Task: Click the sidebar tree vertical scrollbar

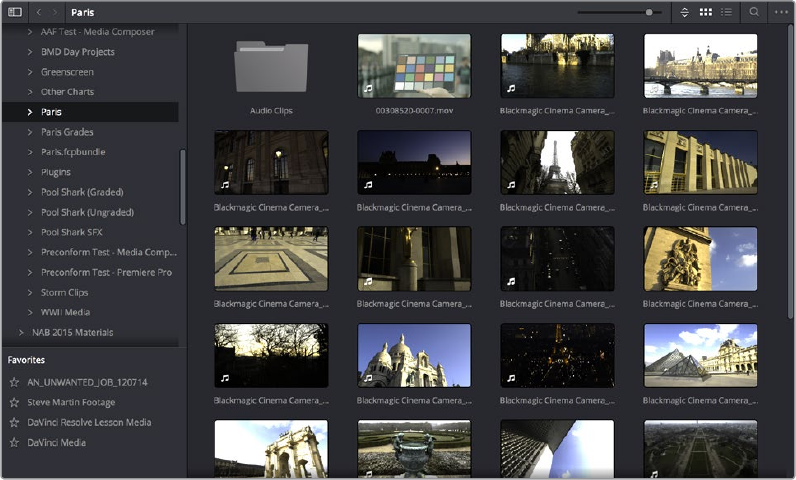Action: coord(182,187)
